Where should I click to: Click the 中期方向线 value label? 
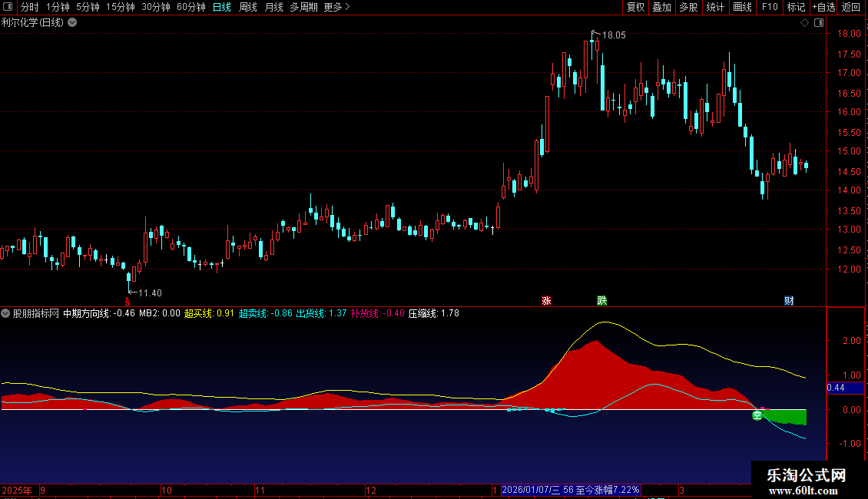[99, 313]
